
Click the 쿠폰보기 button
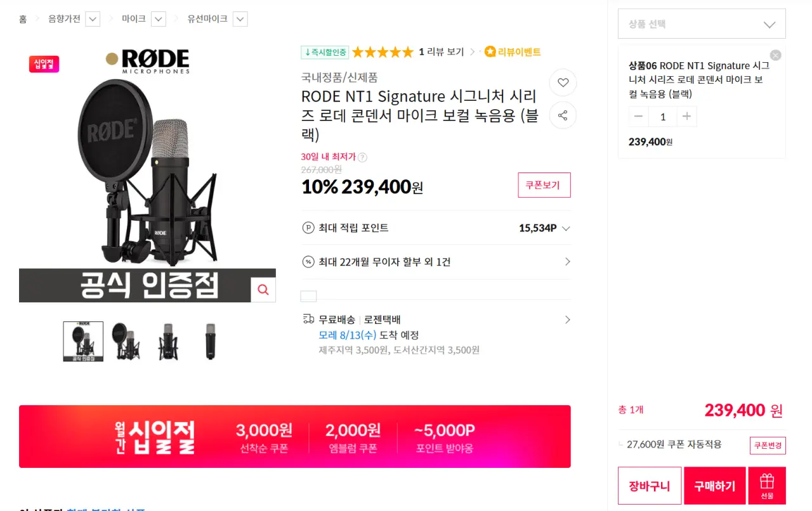click(544, 185)
